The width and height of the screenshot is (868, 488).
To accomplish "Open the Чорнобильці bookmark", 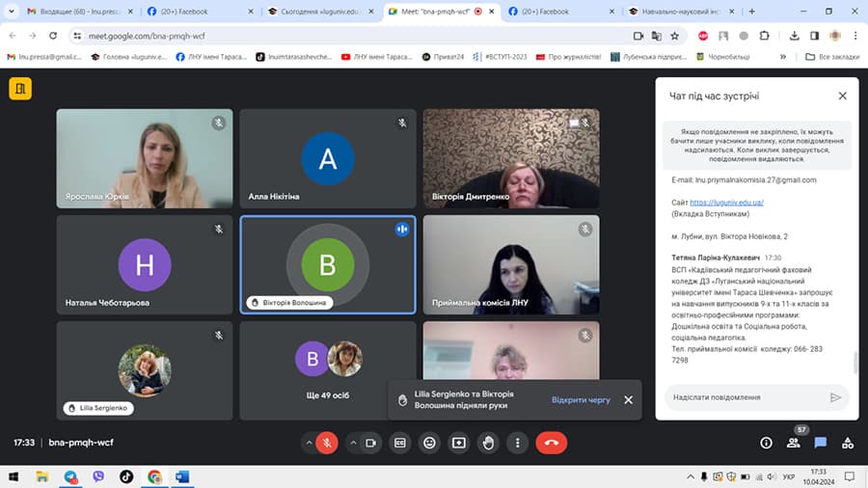I will click(723, 57).
